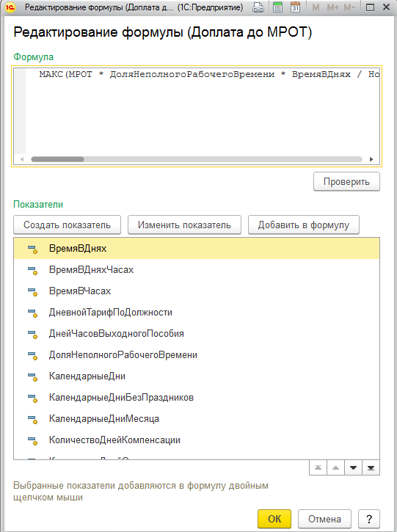
Task: Click the M+ memory add button
Action: [333, 7]
